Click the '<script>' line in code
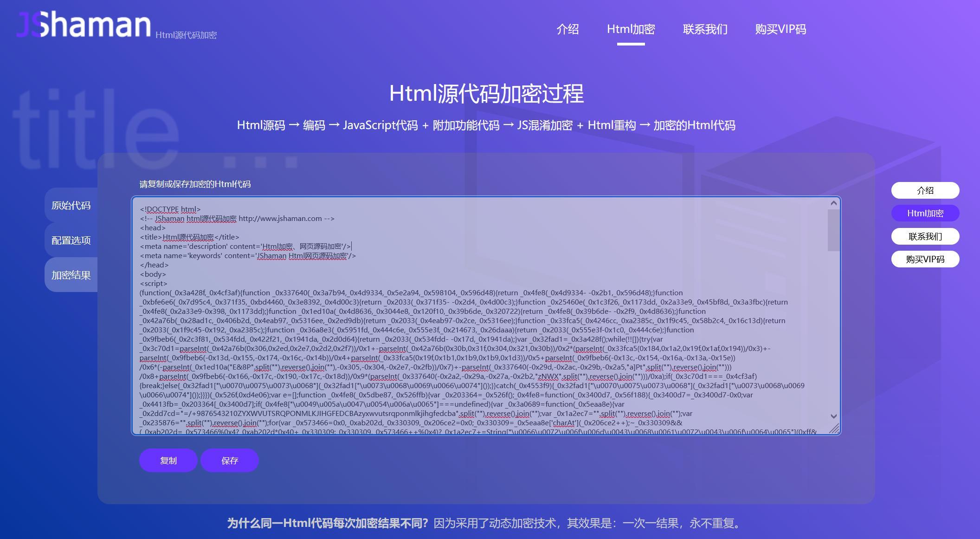Viewport: 980px width, 539px height. pyautogui.click(x=154, y=284)
